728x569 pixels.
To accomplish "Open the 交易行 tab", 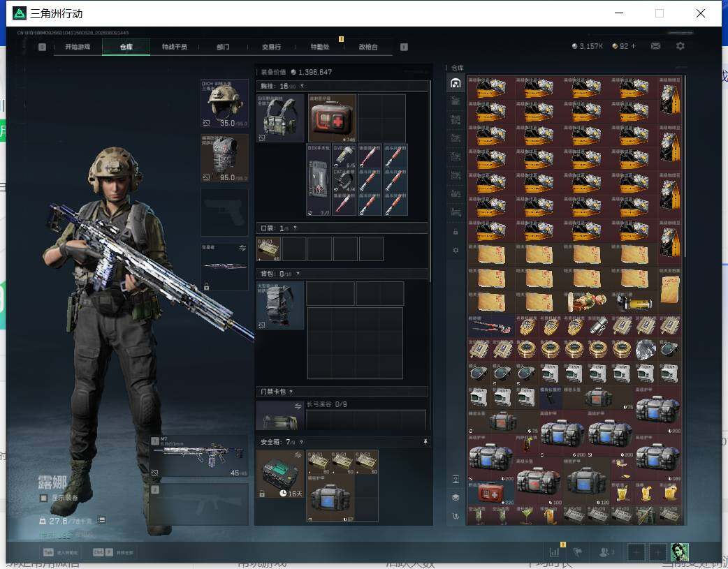I will [271, 47].
